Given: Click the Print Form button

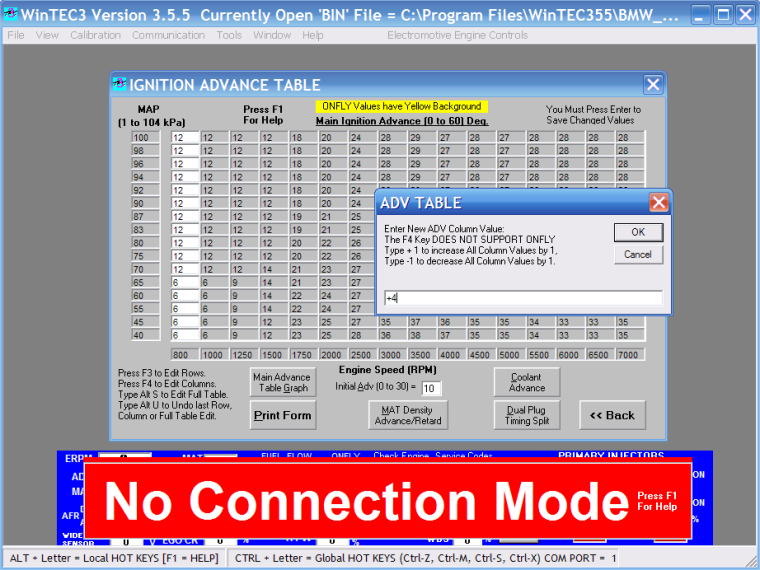Looking at the screenshot, I should (283, 415).
